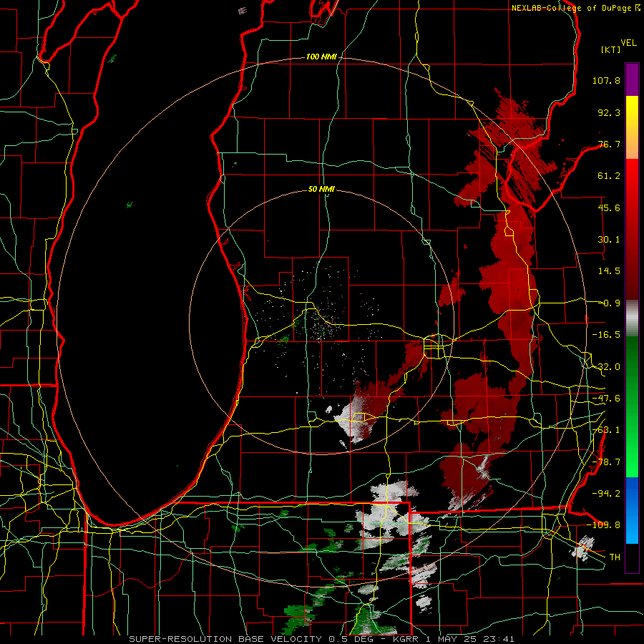Click the -63.1 velocity scale value
644x644 pixels.
tap(606, 430)
